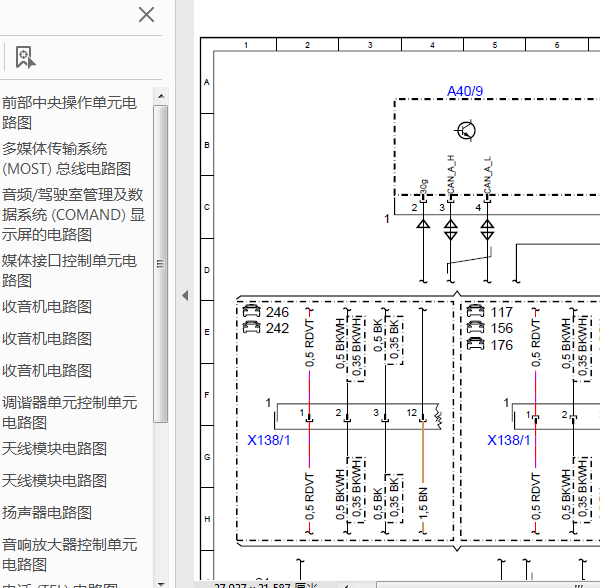Click the document horizontal scrollbar
The height and width of the screenshot is (588, 600).
488,585
